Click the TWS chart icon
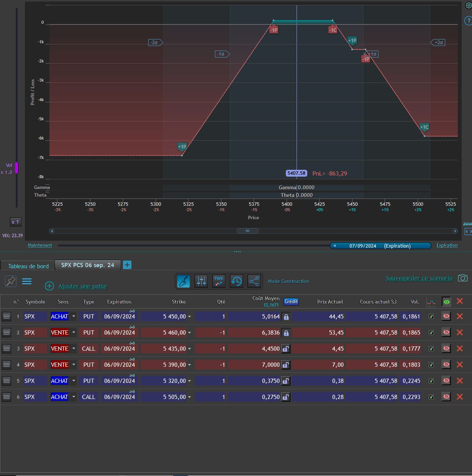Viewport: 472px width, 476px height. click(x=219, y=281)
